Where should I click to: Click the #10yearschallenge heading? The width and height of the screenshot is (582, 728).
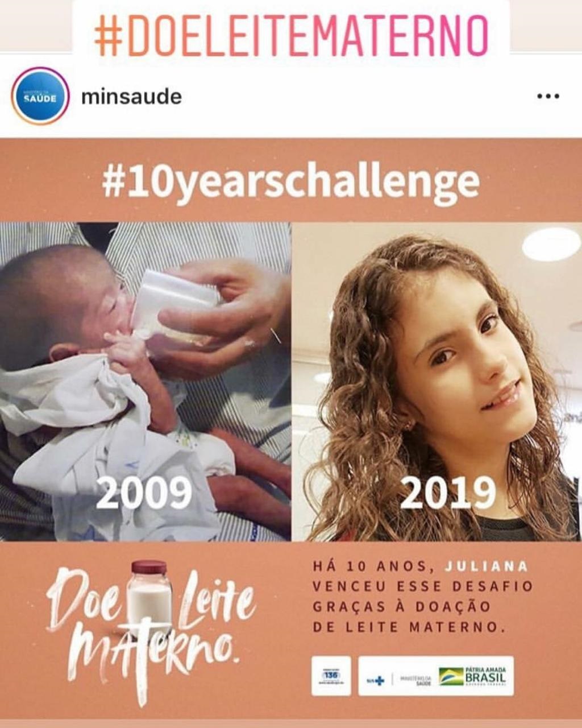[290, 181]
